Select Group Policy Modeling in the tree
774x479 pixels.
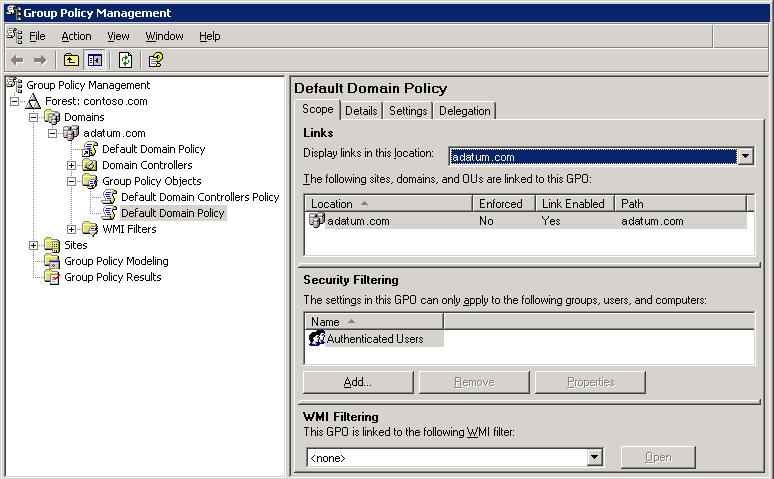[x=116, y=261]
